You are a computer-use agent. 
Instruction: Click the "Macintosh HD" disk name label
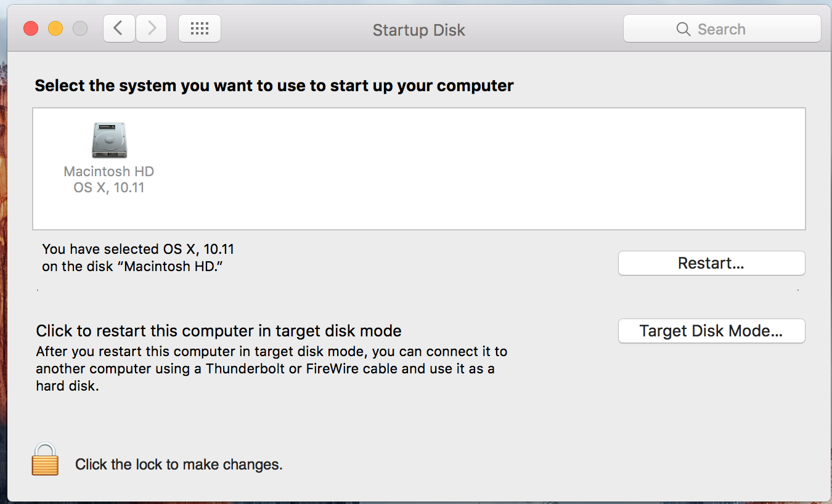109,171
